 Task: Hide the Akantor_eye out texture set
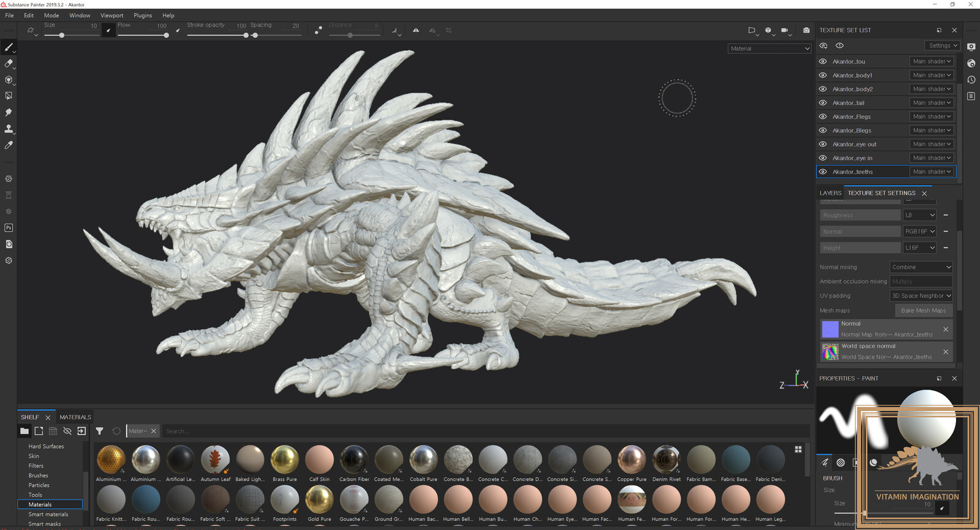(x=823, y=144)
